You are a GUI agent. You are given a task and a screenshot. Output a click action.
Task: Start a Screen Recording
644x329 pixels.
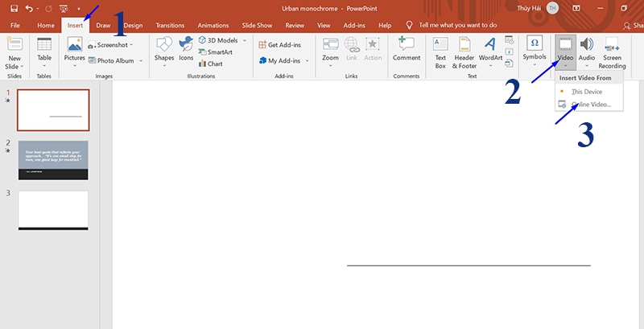click(x=612, y=53)
